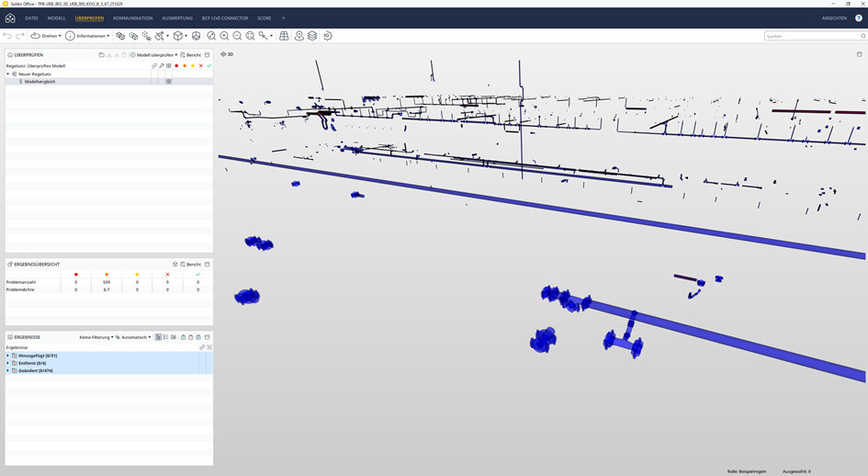The image size is (868, 476).
Task: Open the zoom key tool dropdown arrow
Action: [x=271, y=36]
